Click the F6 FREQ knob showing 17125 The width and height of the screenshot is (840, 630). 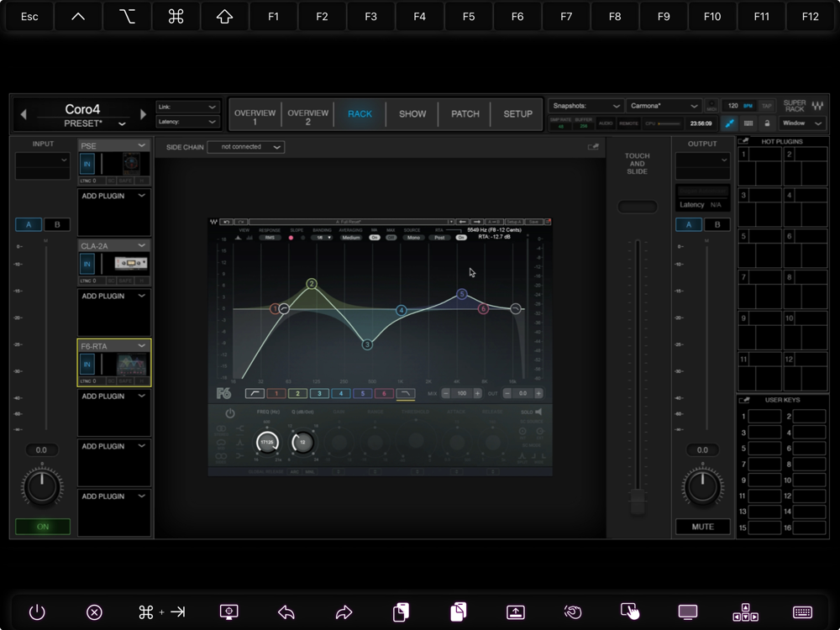pyautogui.click(x=267, y=443)
